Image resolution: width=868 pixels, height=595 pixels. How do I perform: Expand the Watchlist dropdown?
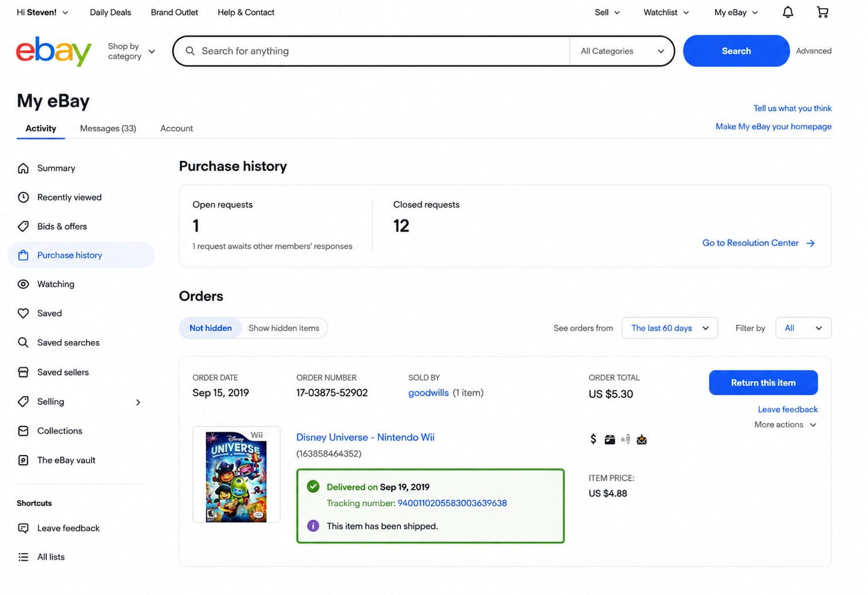[666, 12]
